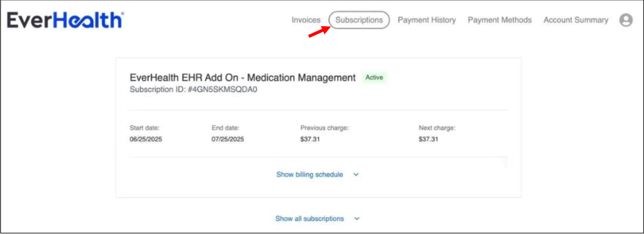
Task: Click the Next charge amount $37.31
Action: tap(428, 139)
